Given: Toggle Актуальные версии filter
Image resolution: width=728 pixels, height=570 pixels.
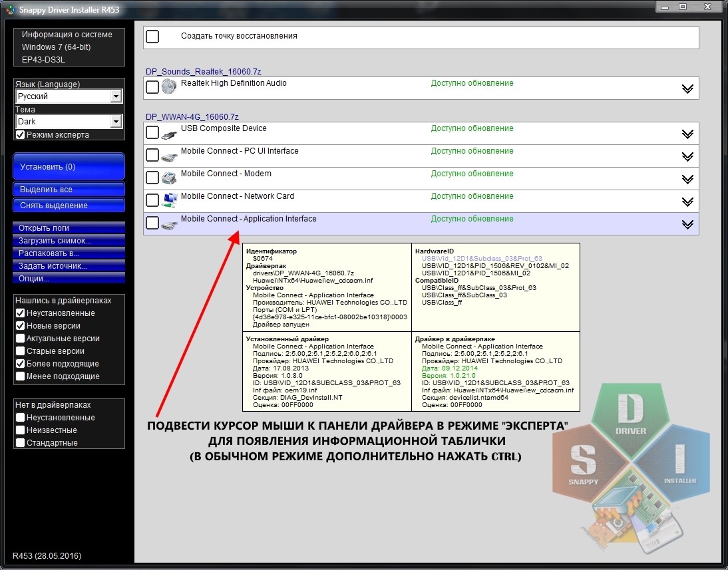Looking at the screenshot, I should pos(20,339).
